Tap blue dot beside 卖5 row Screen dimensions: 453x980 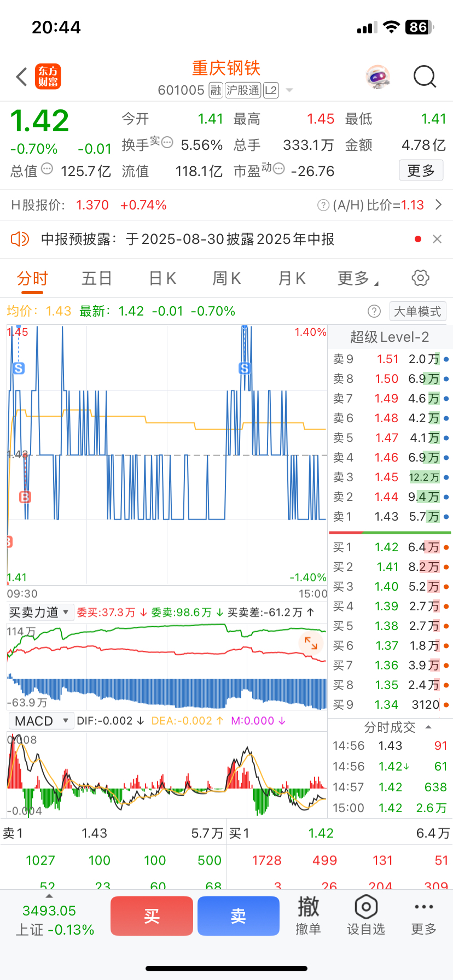pyautogui.click(x=446, y=438)
